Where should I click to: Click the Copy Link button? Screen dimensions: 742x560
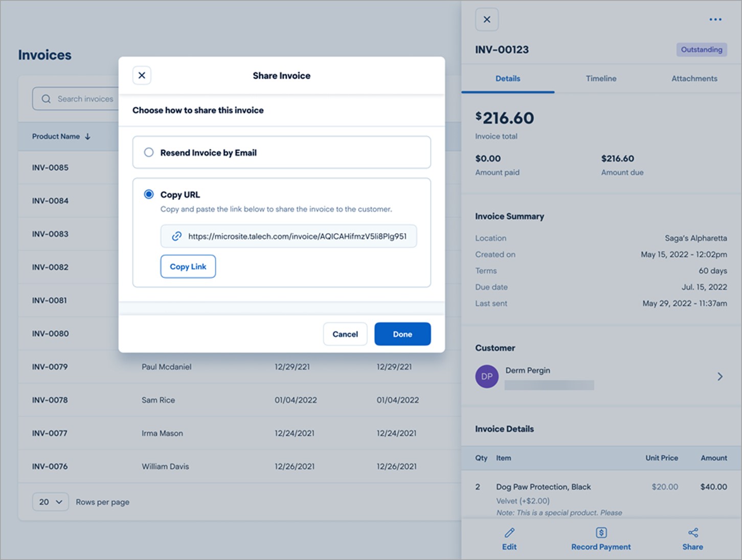click(188, 266)
